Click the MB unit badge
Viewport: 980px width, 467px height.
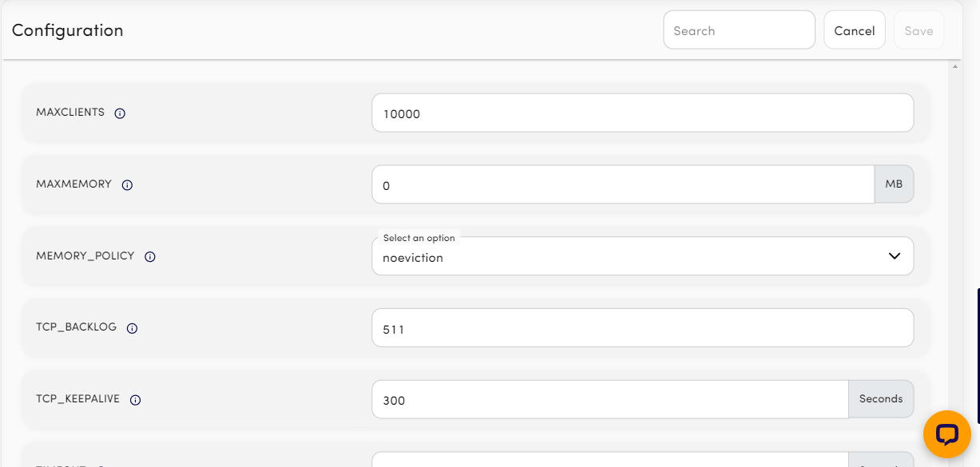tap(894, 184)
